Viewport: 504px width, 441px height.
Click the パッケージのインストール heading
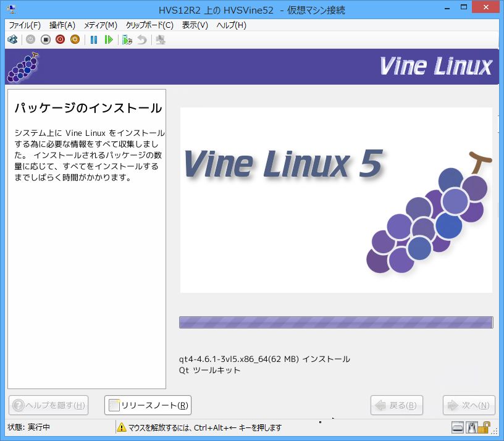(88, 107)
